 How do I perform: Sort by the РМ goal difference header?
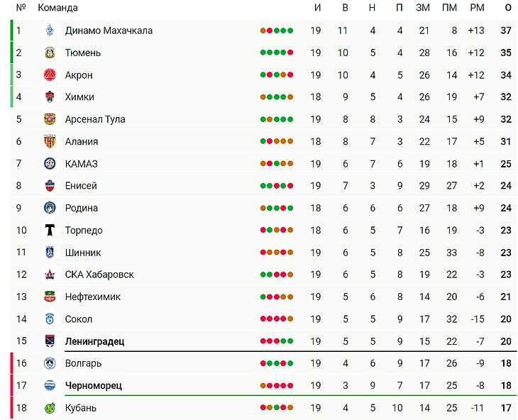coord(477,8)
